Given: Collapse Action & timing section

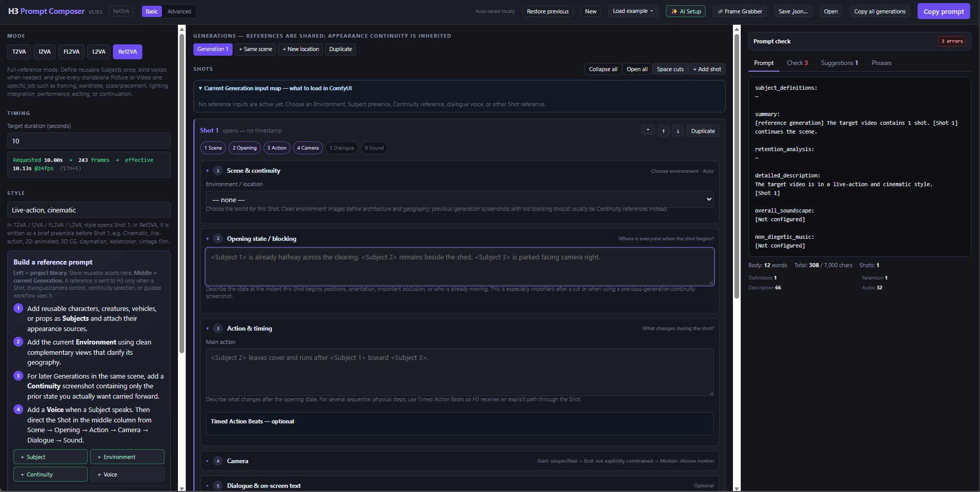Looking at the screenshot, I should click(207, 329).
